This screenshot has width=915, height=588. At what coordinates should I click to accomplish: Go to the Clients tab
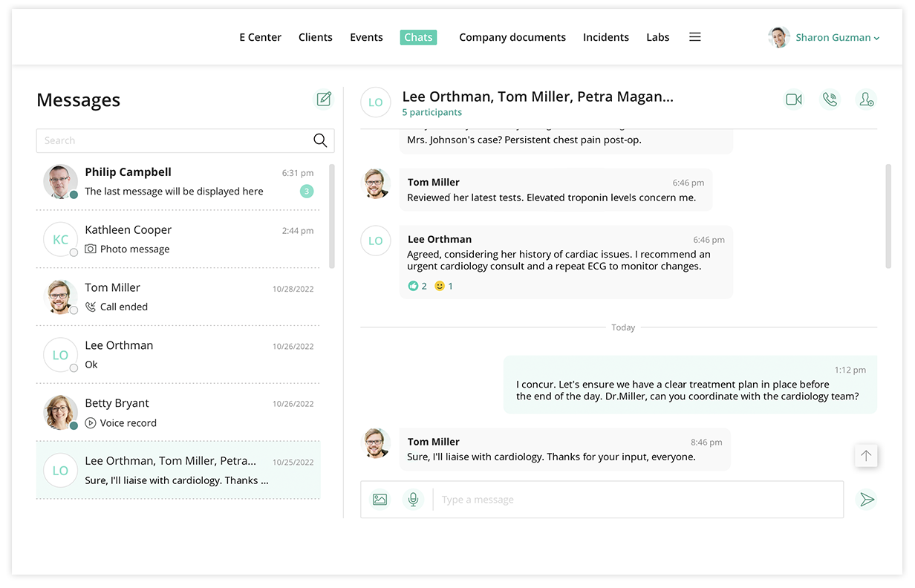(x=315, y=37)
